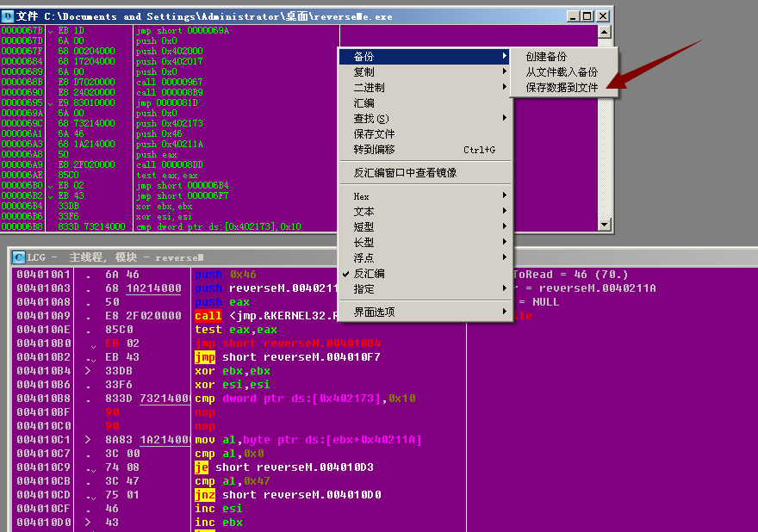Viewport: 758px width, 532px height.
Task: Click the file window's D title icon
Action: tap(7, 16)
